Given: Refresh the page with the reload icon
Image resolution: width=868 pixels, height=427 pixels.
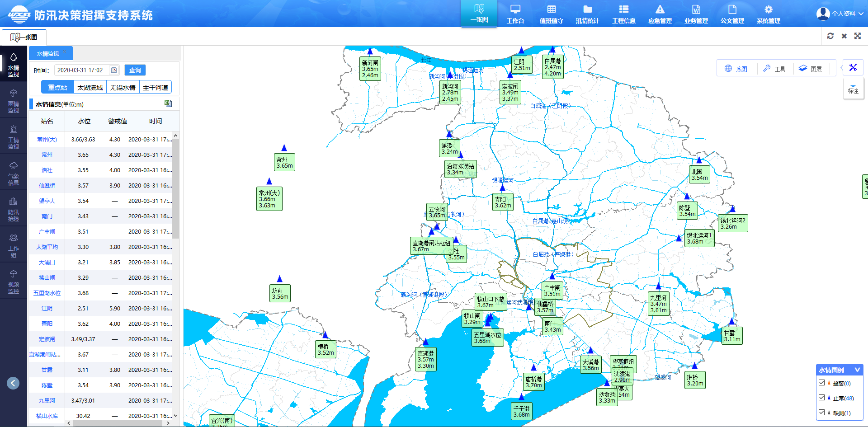Looking at the screenshot, I should 830,36.
